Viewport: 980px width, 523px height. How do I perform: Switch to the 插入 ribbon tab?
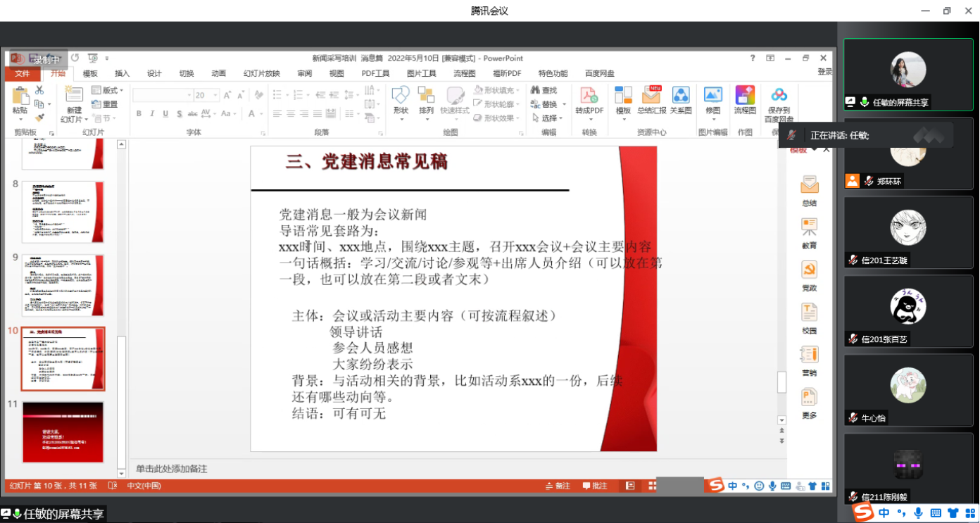tap(122, 73)
